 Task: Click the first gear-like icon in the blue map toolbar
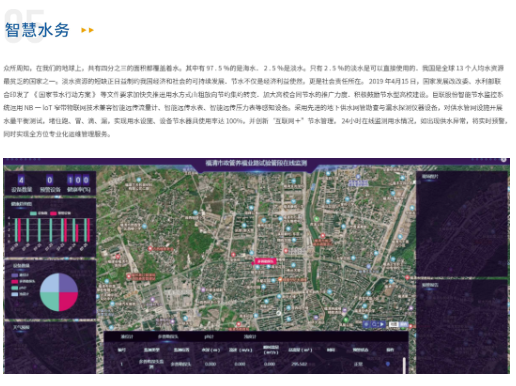367,324
